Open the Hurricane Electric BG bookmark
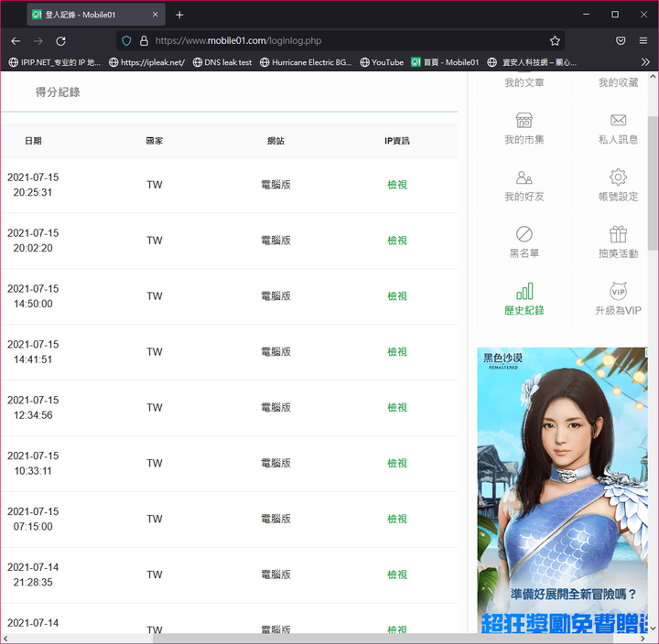Viewport: 659px width, 644px height. (306, 62)
